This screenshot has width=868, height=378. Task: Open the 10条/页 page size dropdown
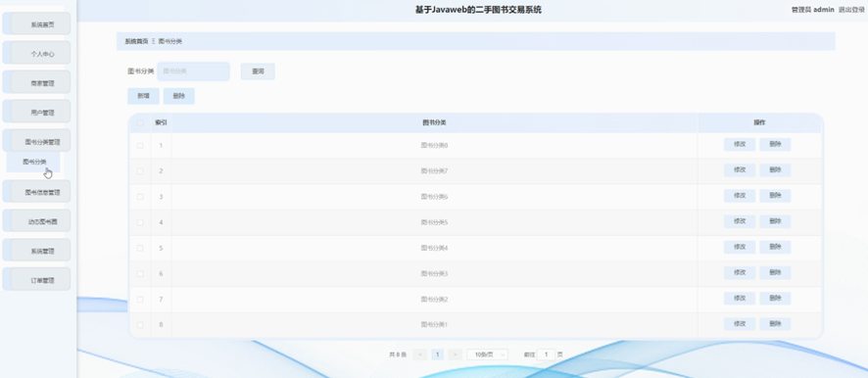tap(487, 354)
